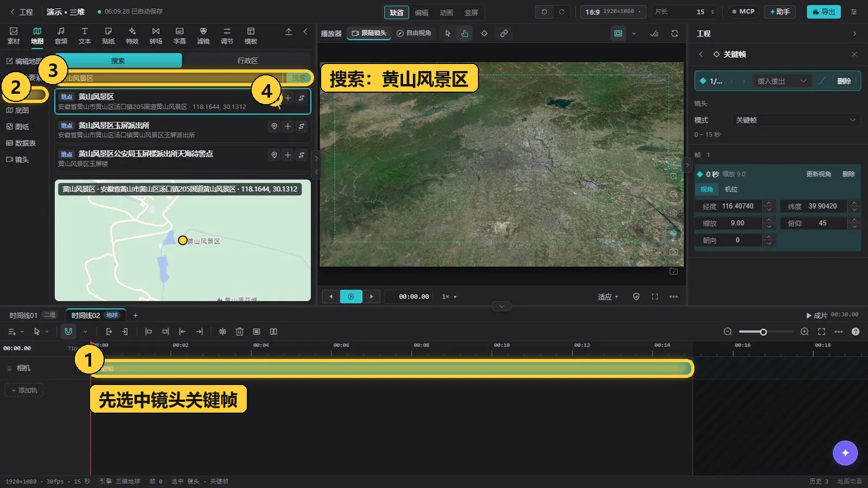Click the delete trash icon in timeline toolbar
Viewport: 868px width, 488px height.
[239, 331]
